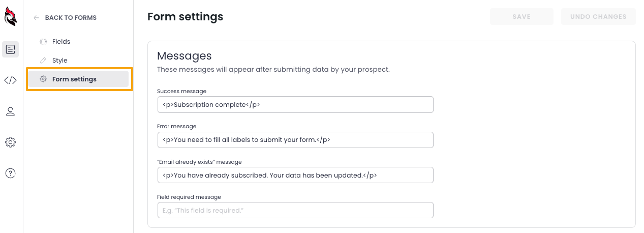Click into the Error message field

point(295,140)
